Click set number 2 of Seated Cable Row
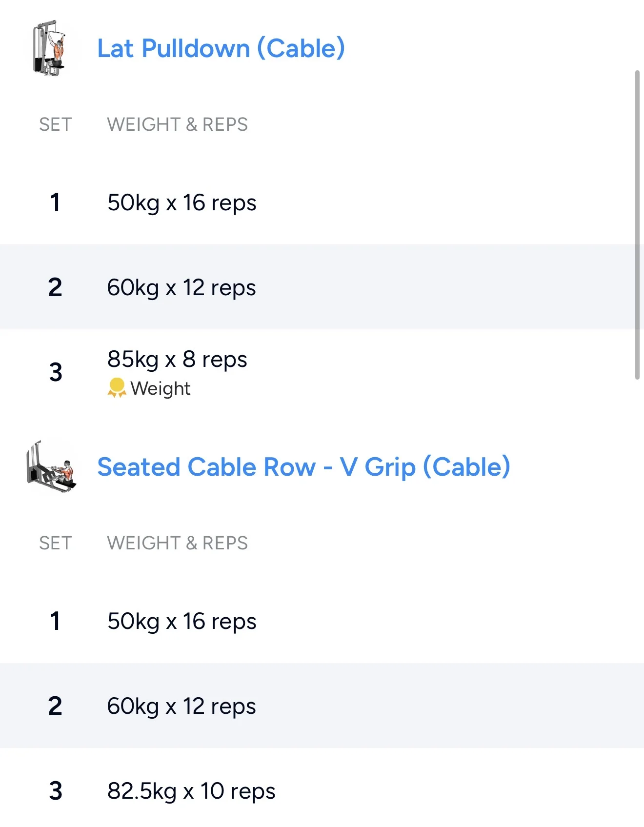The width and height of the screenshot is (644, 827). (55, 706)
